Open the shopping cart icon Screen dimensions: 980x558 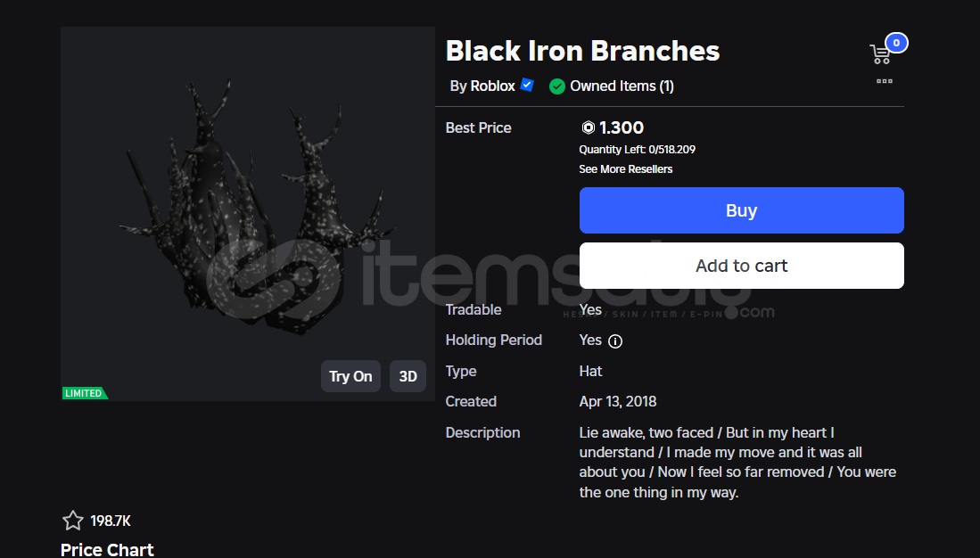point(880,54)
